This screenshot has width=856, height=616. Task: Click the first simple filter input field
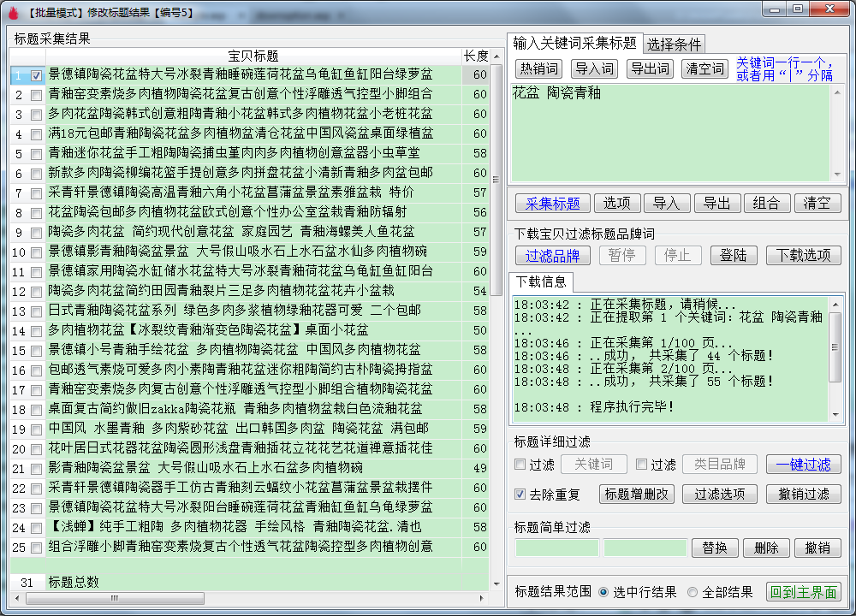tap(557, 548)
